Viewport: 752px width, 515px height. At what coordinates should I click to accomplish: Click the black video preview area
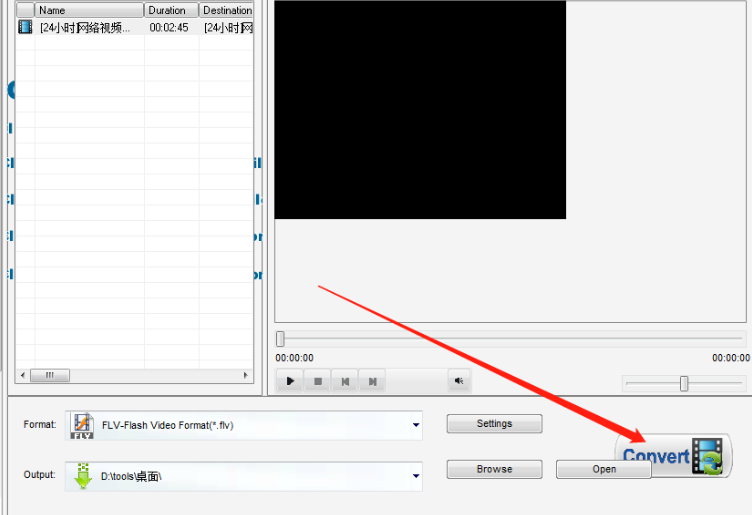[420, 110]
